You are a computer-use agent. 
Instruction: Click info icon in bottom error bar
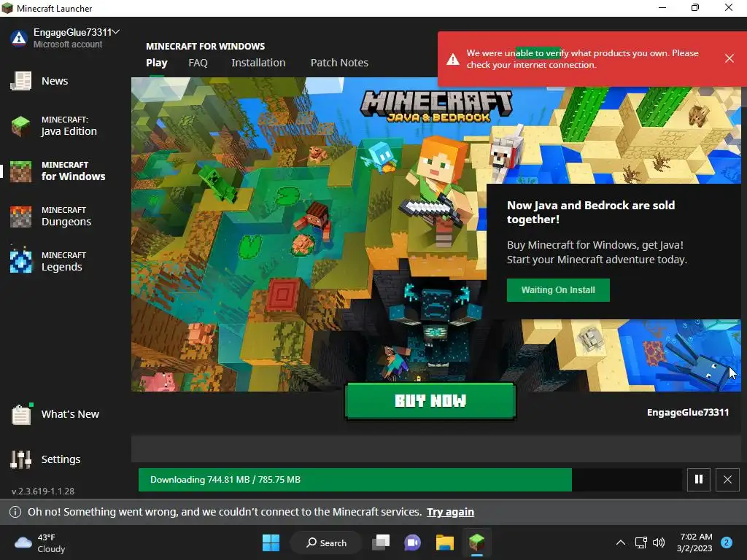pyautogui.click(x=15, y=512)
